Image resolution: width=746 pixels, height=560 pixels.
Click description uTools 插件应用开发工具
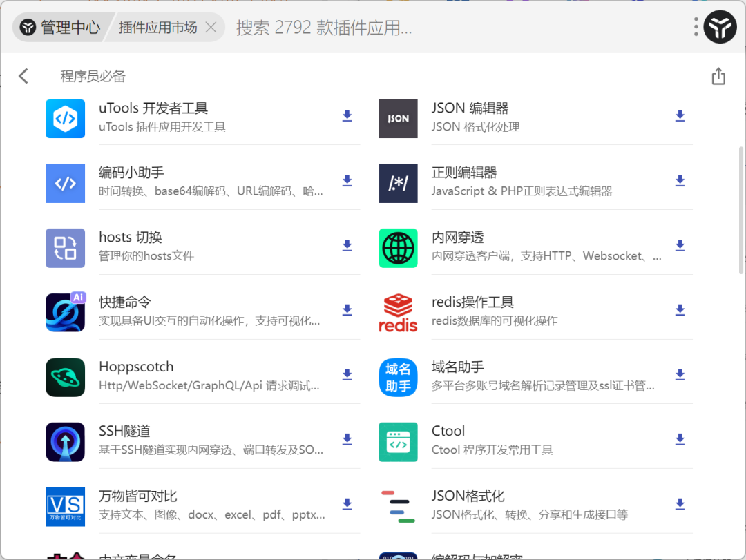[162, 126]
